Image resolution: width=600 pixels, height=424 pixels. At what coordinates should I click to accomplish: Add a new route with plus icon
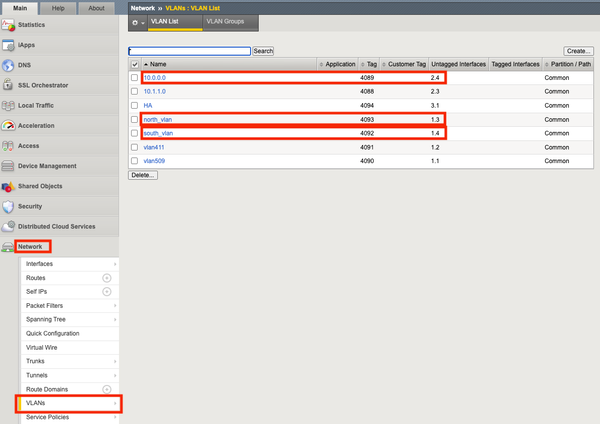[x=107, y=277]
